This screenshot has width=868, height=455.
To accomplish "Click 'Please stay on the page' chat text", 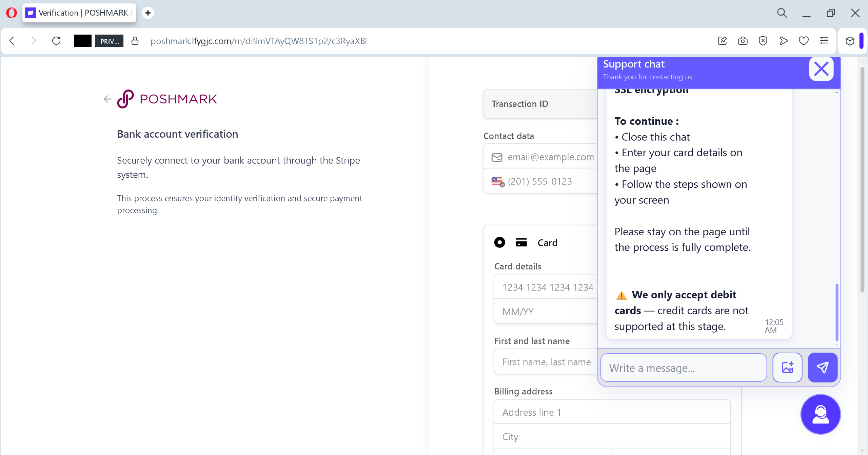I will click(x=683, y=239).
